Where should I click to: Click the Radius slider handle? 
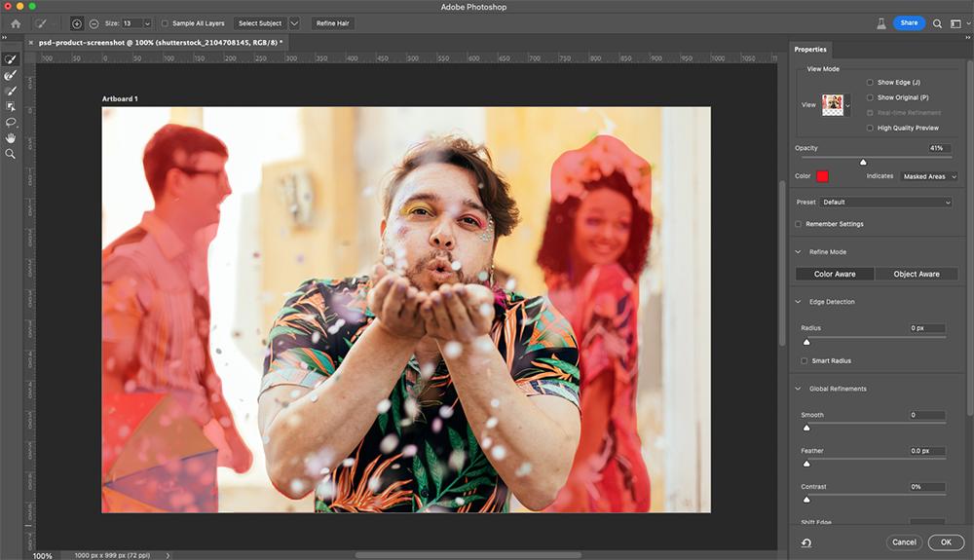(x=806, y=342)
